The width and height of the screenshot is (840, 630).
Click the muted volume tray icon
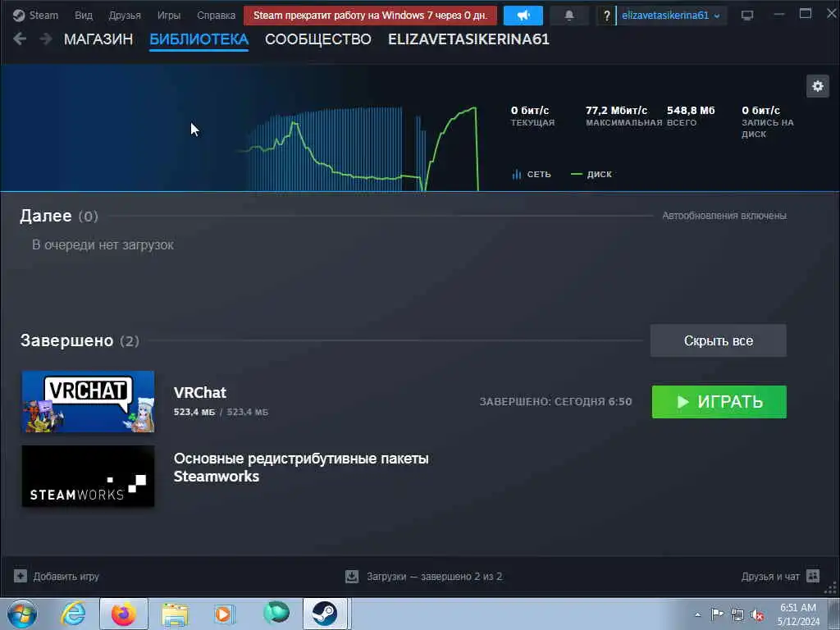click(757, 615)
